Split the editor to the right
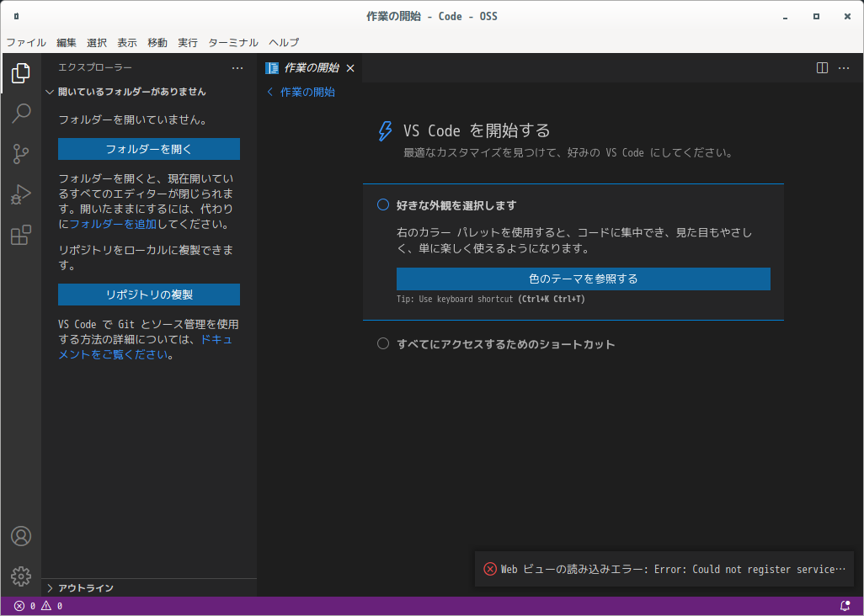This screenshot has width=864, height=616. tap(822, 68)
